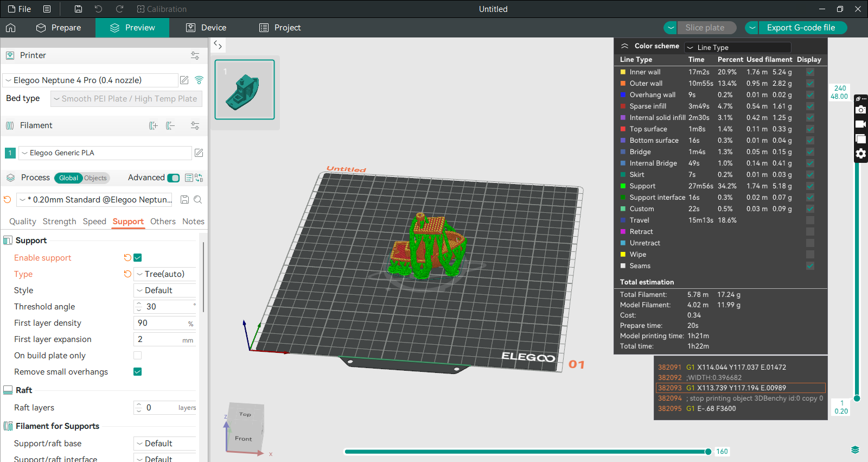Toggle the Advanced mode switch
868x462 pixels.
point(174,178)
